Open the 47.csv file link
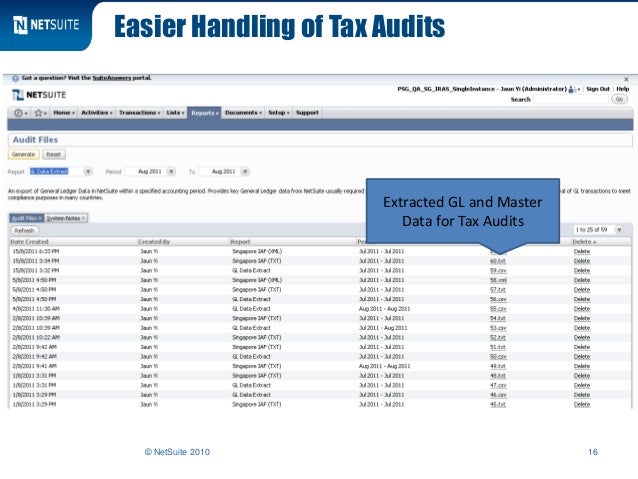638x479 pixels. (x=498, y=385)
